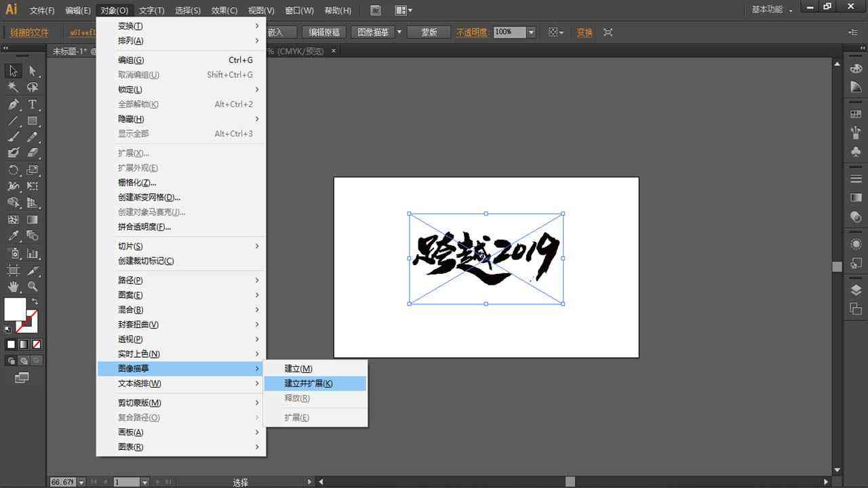
Task: Select the Blend tool
Action: [33, 236]
